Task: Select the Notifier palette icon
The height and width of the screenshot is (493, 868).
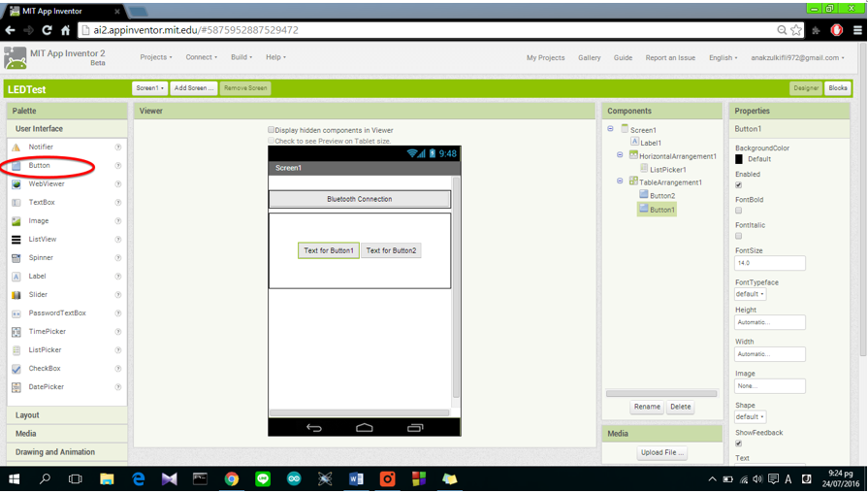Action: (x=16, y=148)
